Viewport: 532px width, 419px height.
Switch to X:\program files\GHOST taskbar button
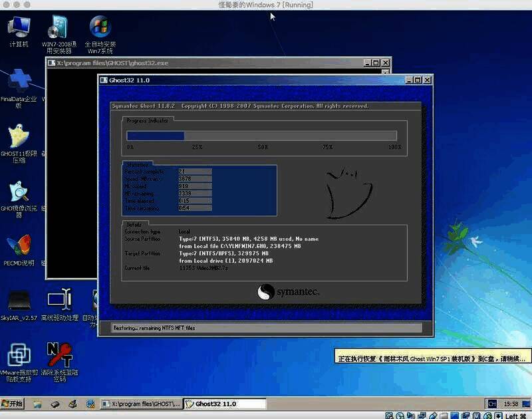click(x=140, y=404)
